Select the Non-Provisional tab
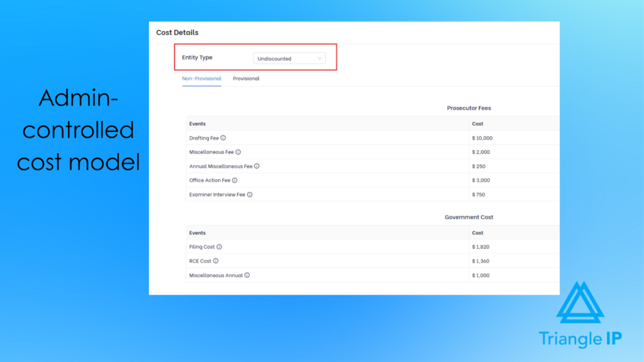Image resolution: width=644 pixels, height=362 pixels. click(x=201, y=78)
